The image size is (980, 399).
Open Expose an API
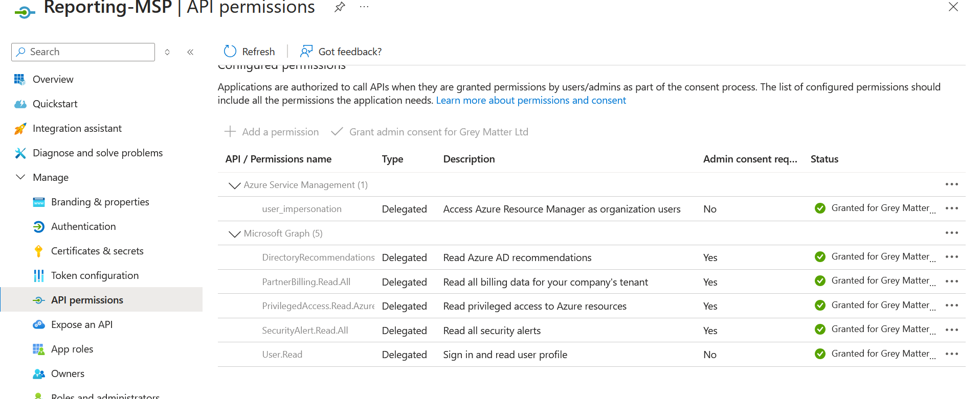[x=82, y=324]
